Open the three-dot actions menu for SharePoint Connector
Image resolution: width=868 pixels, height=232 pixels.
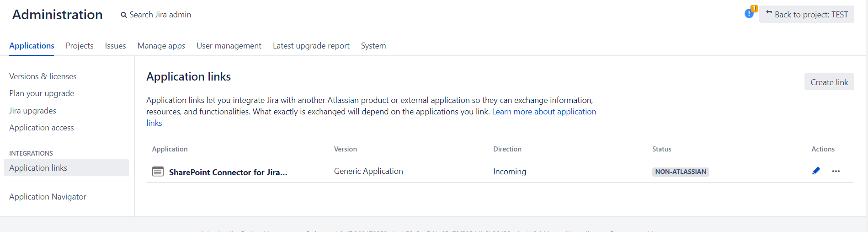click(x=836, y=171)
